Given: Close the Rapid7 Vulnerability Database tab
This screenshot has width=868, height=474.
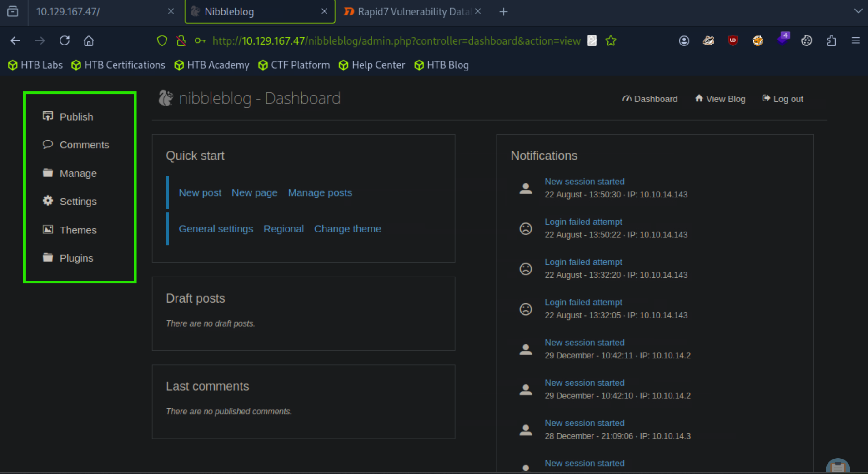Looking at the screenshot, I should [478, 11].
